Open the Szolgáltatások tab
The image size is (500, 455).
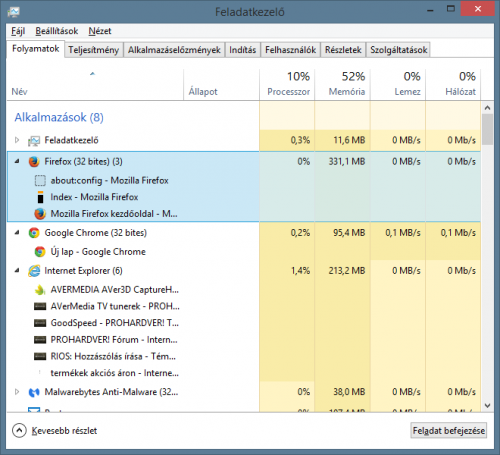click(x=398, y=50)
